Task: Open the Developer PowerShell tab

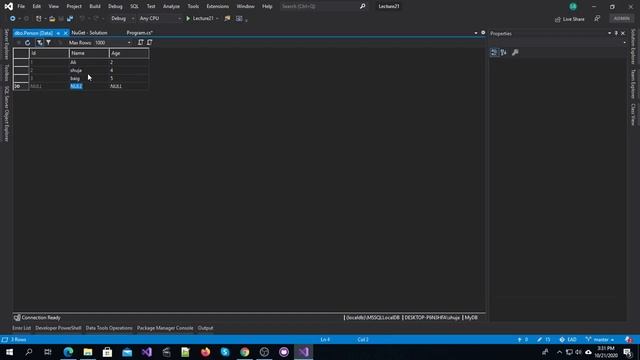Action: click(x=58, y=328)
